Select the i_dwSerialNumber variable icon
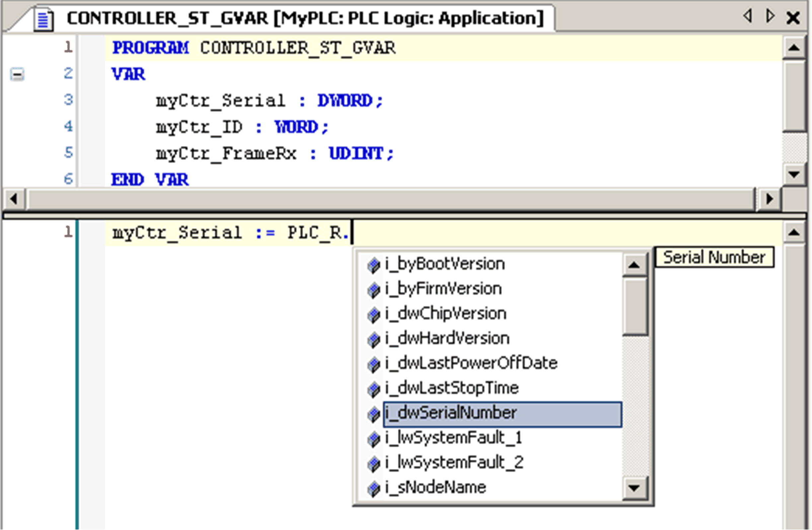The height and width of the screenshot is (530, 812). 374,413
